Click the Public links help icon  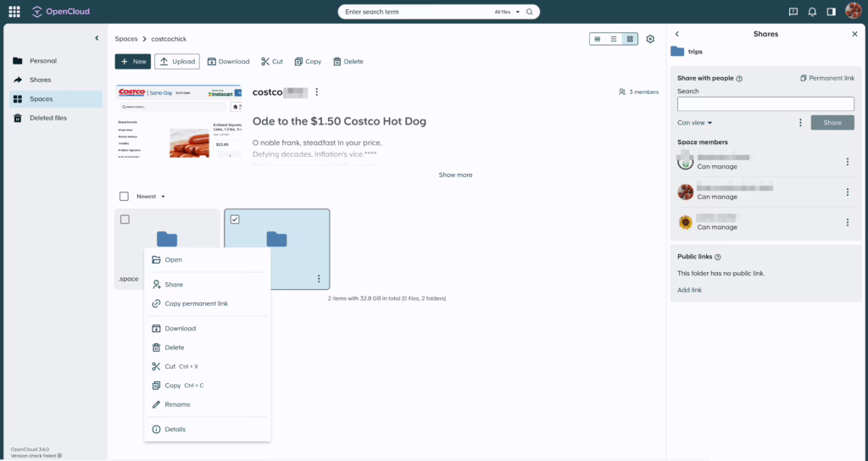(x=717, y=258)
